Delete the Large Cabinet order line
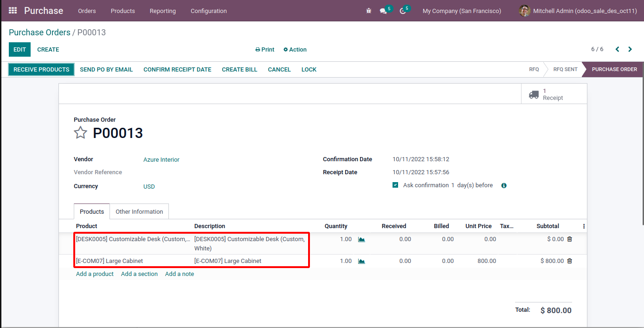 coord(569,261)
